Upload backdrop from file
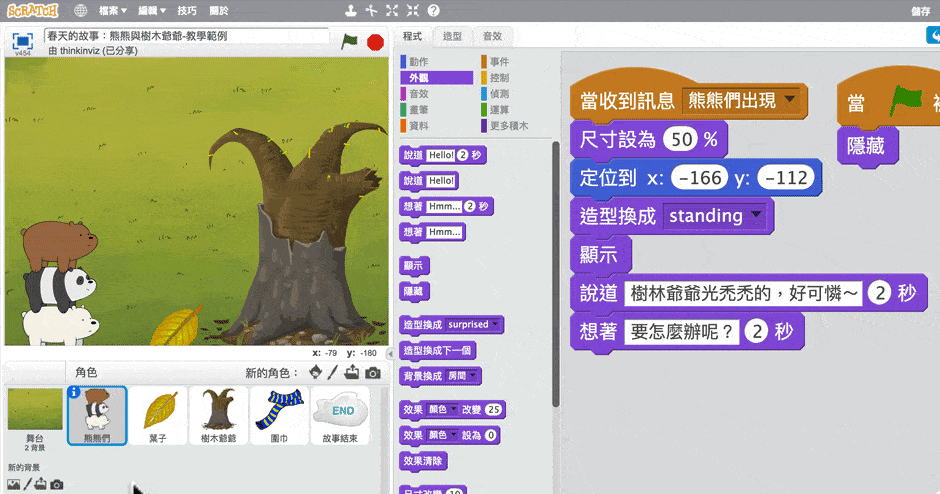Image resolution: width=940 pixels, height=494 pixels. click(x=41, y=484)
